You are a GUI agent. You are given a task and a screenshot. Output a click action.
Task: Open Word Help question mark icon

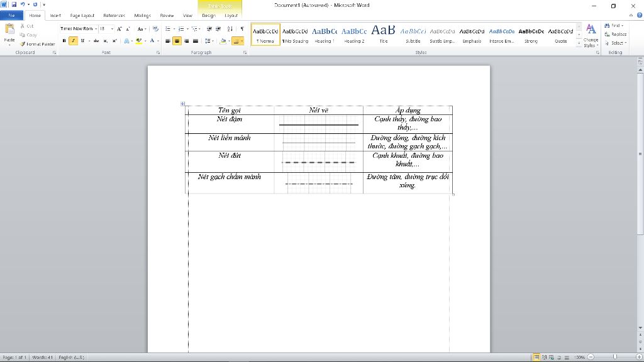(x=639, y=15)
